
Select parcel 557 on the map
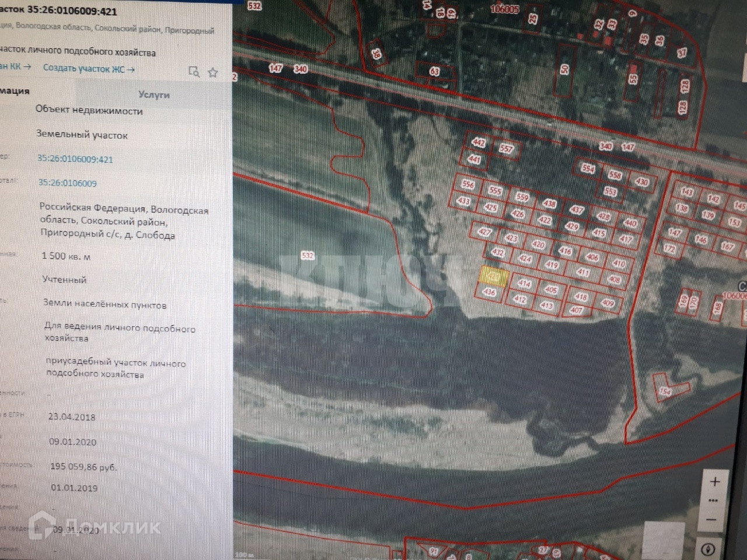pyautogui.click(x=507, y=149)
